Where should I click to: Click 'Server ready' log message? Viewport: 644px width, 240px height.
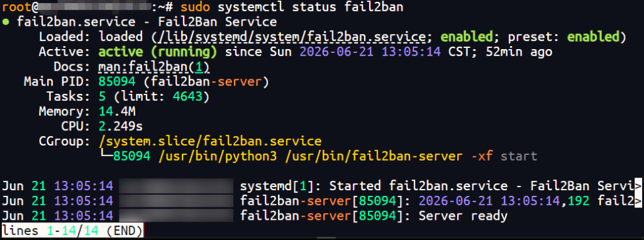point(464,215)
